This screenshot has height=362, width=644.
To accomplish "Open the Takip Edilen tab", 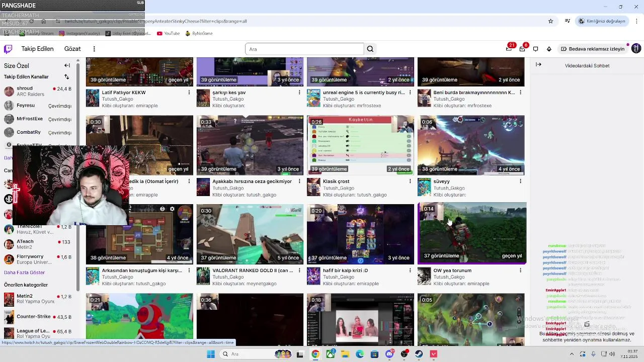I will (37, 49).
